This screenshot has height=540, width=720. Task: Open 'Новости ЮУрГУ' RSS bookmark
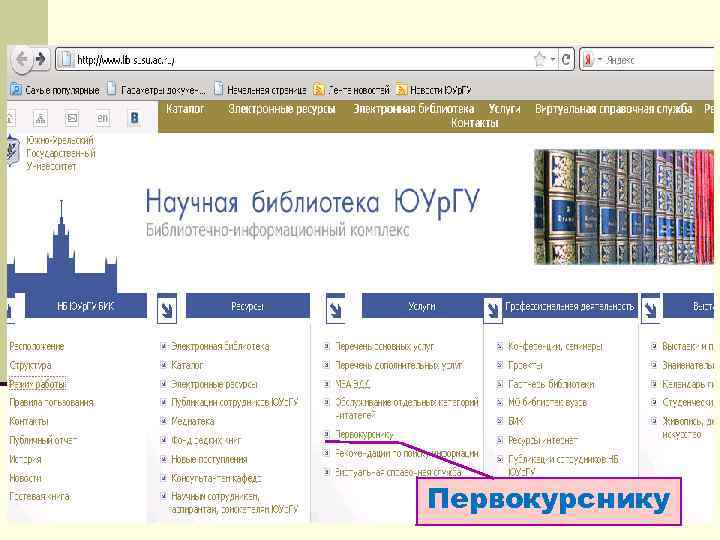[x=434, y=90]
